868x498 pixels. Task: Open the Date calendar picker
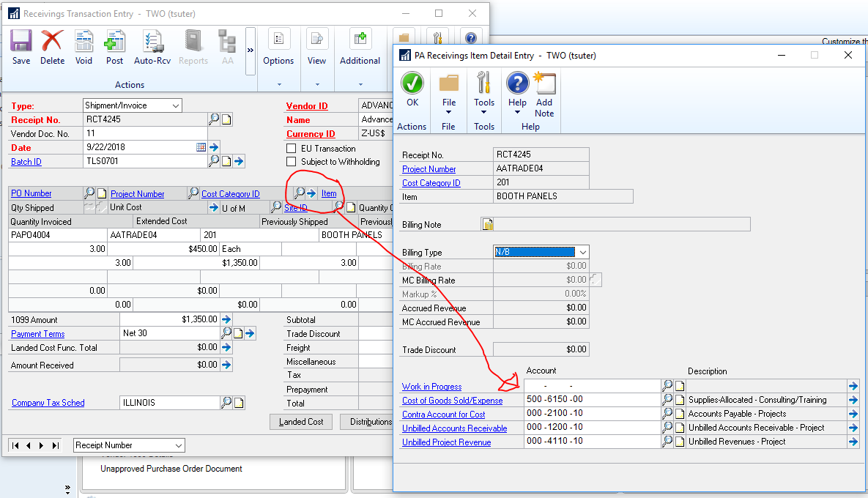[201, 147]
